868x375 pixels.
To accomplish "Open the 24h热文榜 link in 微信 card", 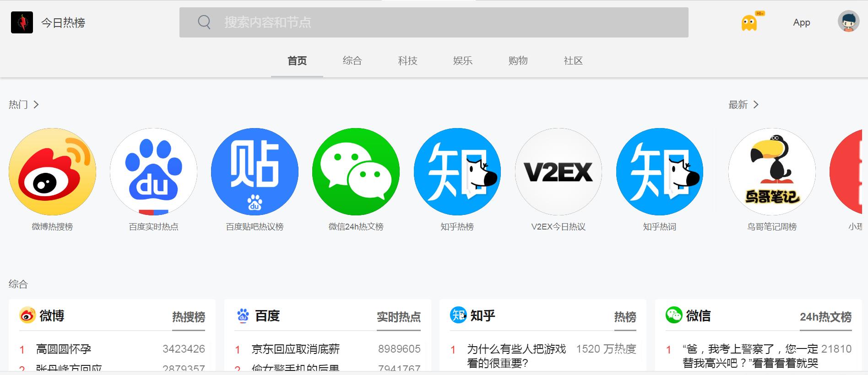I will [826, 317].
